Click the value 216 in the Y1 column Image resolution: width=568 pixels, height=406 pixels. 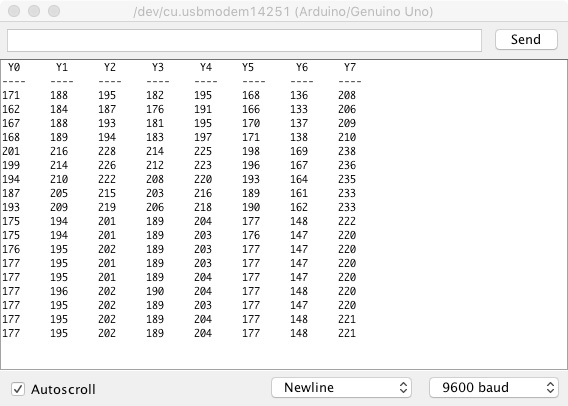pyautogui.click(x=59, y=151)
